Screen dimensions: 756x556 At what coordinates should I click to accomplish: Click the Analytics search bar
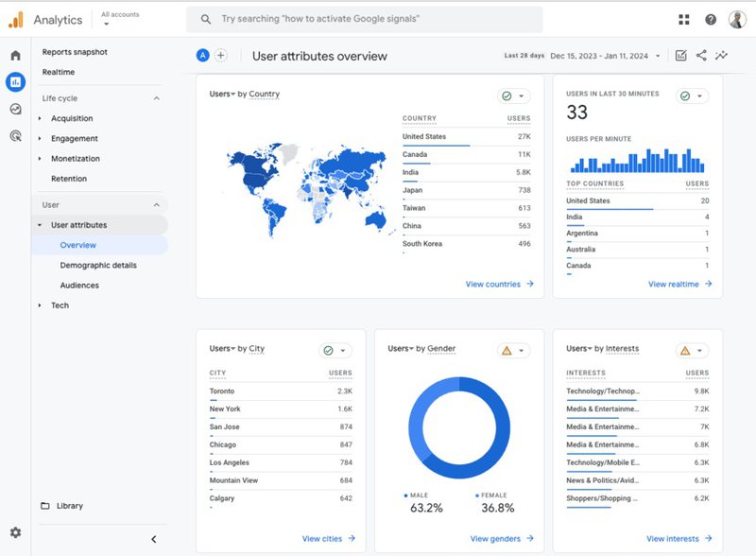tap(369, 19)
